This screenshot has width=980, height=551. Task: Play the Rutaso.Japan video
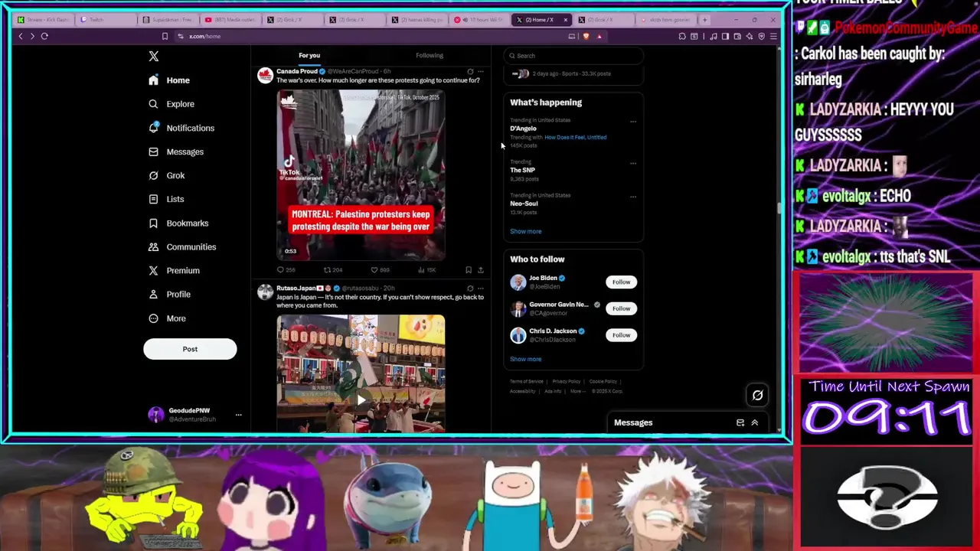tap(361, 399)
